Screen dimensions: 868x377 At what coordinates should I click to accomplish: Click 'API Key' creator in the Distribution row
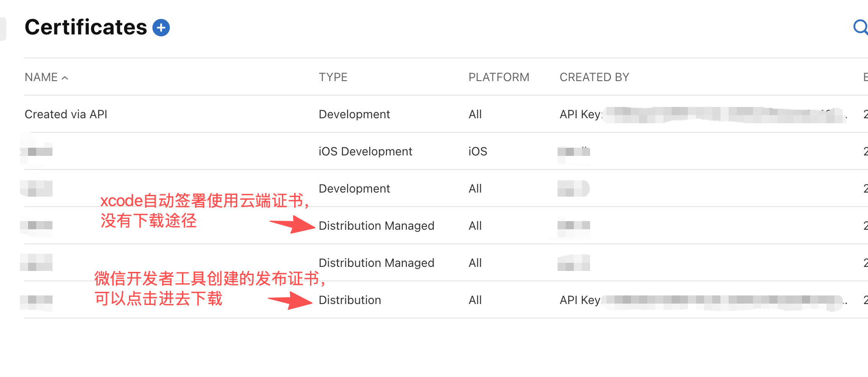click(580, 300)
